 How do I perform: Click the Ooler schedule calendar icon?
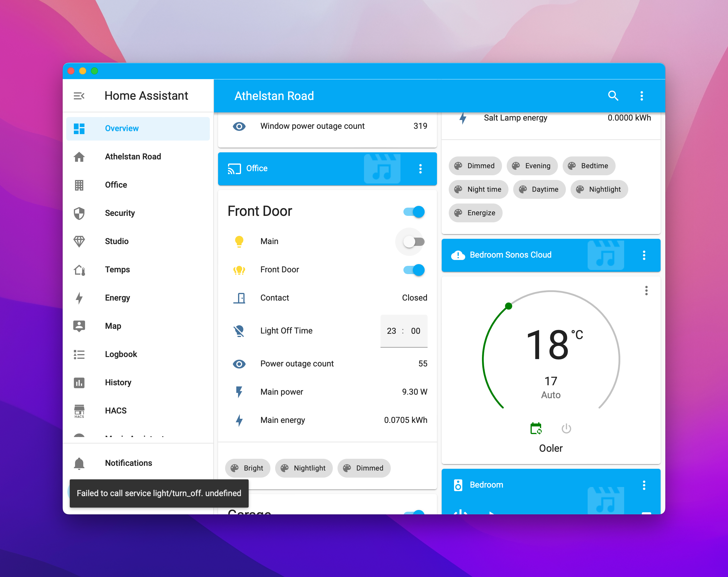tap(536, 428)
